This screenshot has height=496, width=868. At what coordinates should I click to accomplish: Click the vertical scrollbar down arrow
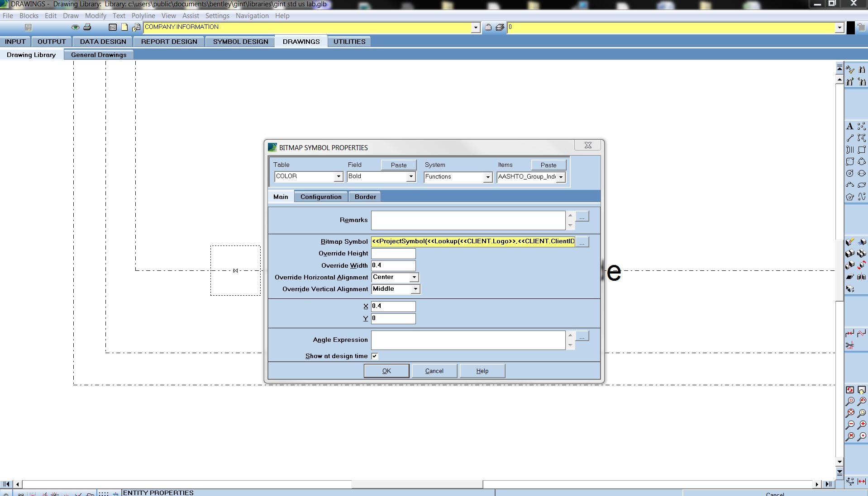839,462
